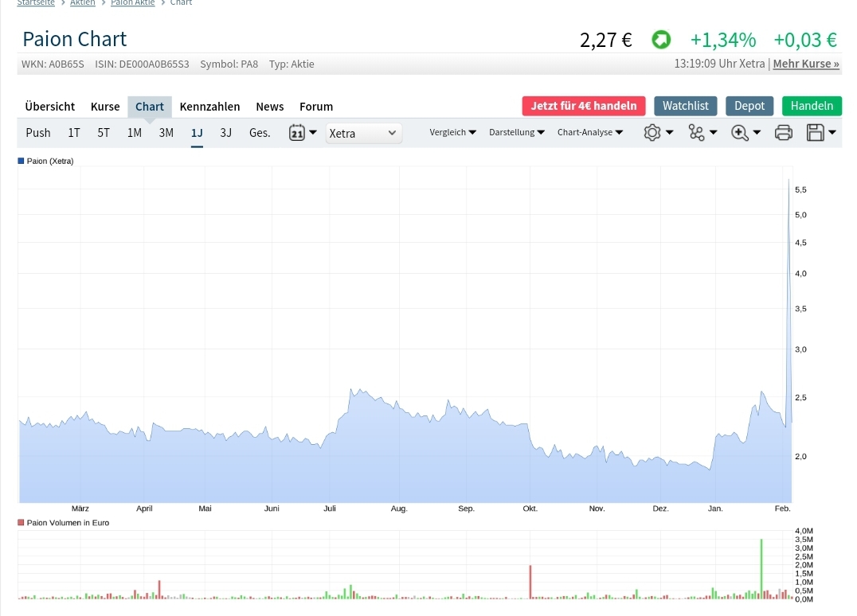
Task: Click Jetzt für 4€ handeln button
Action: [x=584, y=106]
